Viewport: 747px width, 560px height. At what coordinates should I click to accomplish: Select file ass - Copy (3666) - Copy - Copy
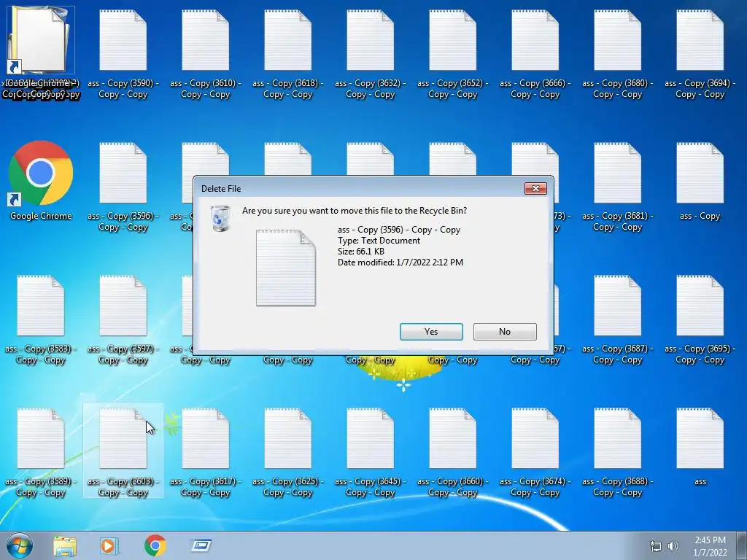[535, 53]
